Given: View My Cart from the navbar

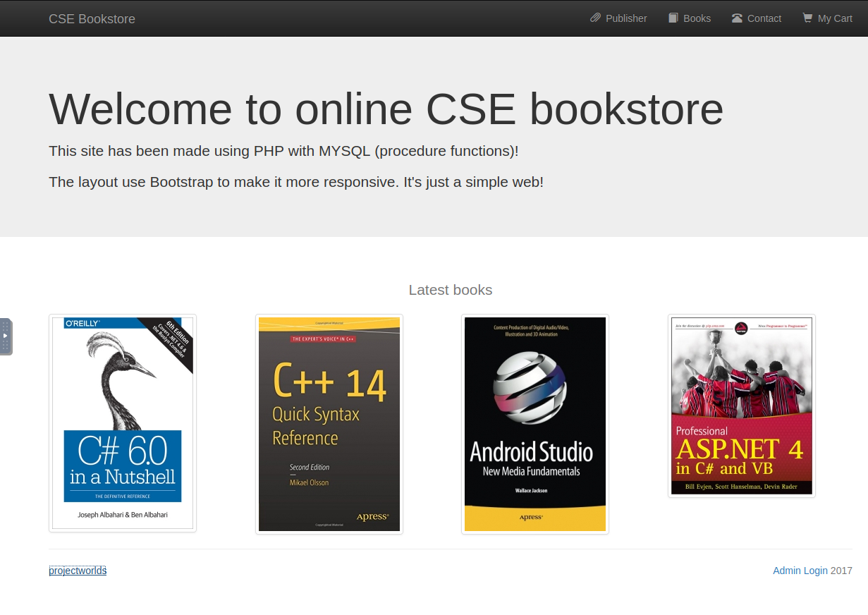Looking at the screenshot, I should (x=835, y=18).
